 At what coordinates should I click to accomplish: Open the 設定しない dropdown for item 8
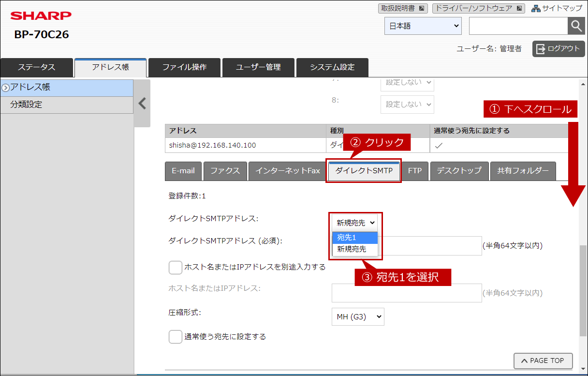tap(407, 105)
